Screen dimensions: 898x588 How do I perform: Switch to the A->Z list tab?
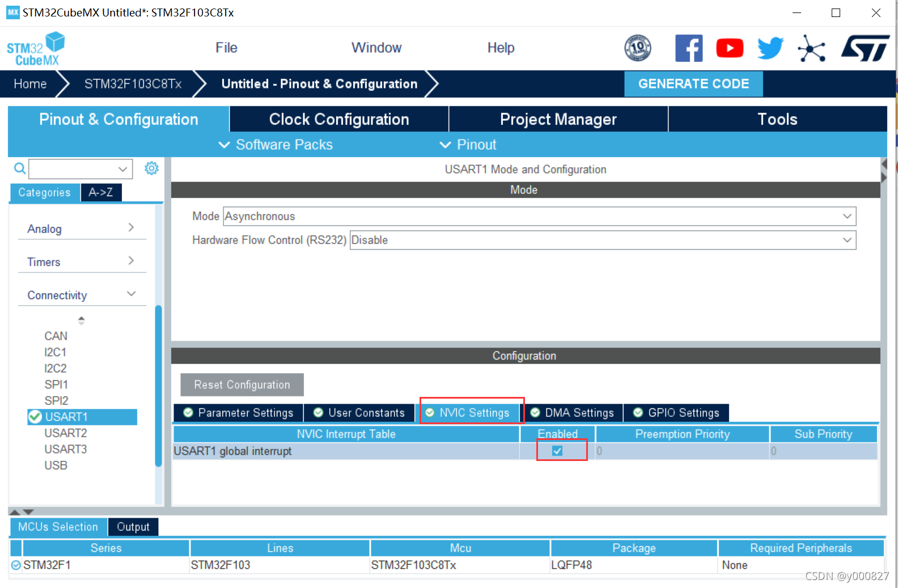(101, 192)
